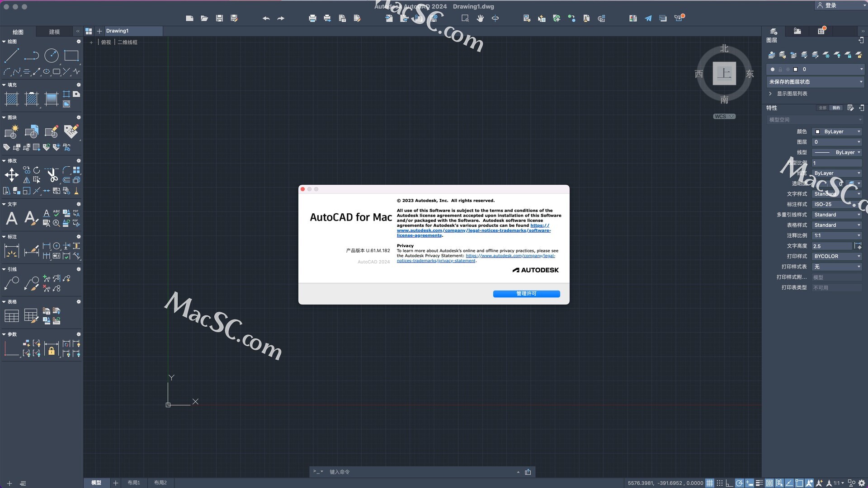Click the Redo arrow icon
The height and width of the screenshot is (488, 868).
(281, 19)
